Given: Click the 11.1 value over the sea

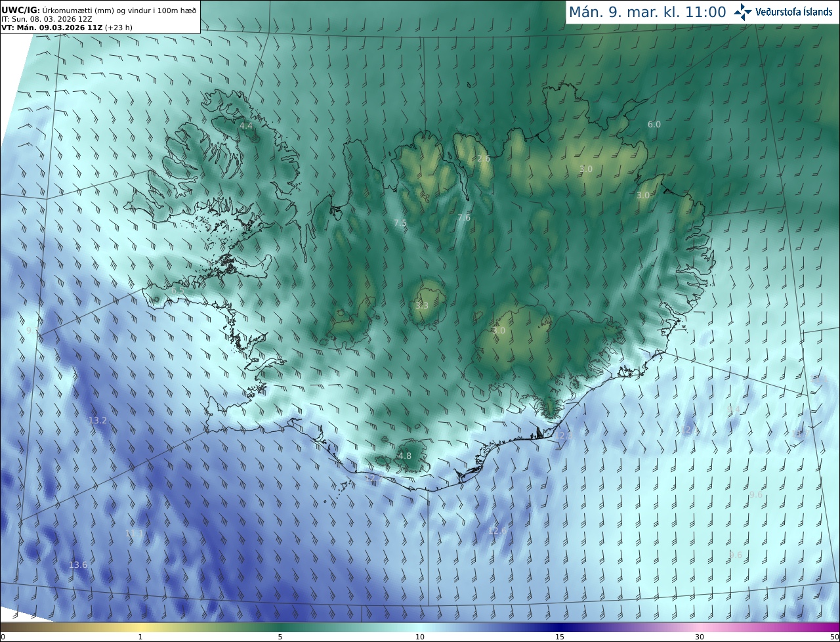Looking at the screenshot, I should 134,534.
